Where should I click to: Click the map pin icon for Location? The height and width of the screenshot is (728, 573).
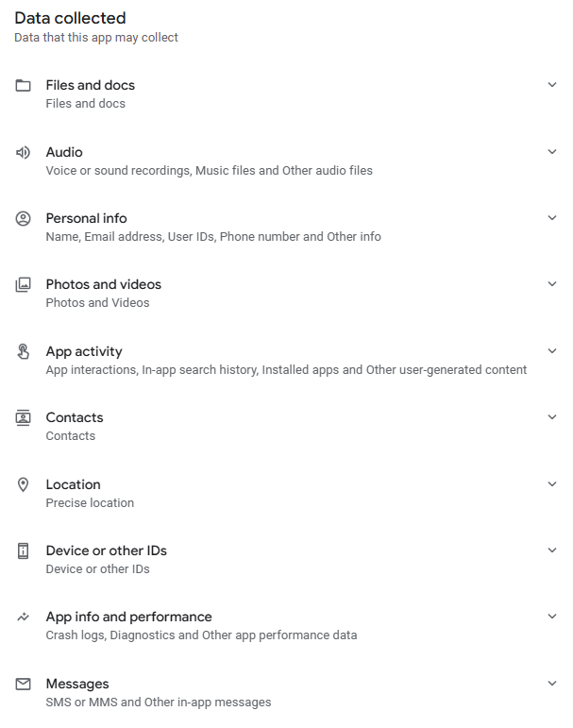(24, 484)
